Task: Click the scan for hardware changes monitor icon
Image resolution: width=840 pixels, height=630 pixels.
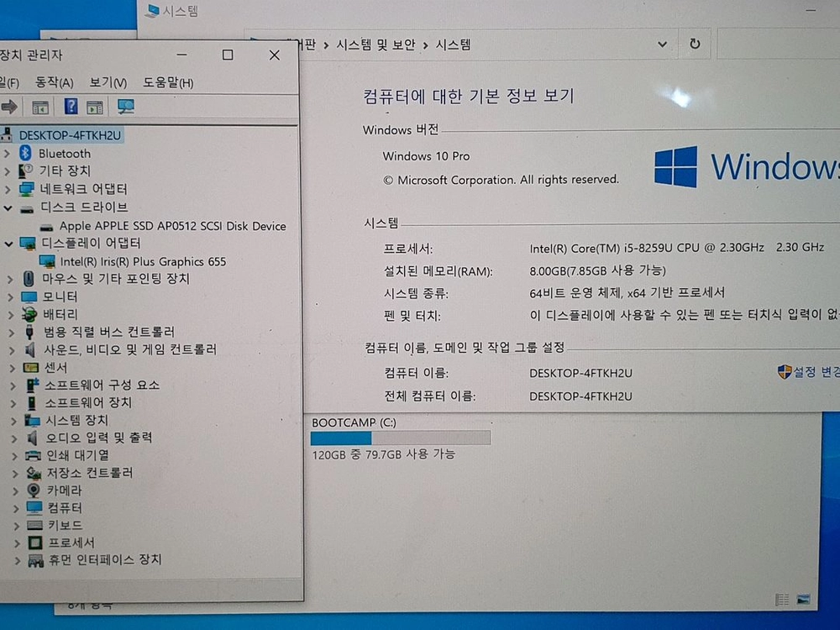Action: click(x=126, y=107)
